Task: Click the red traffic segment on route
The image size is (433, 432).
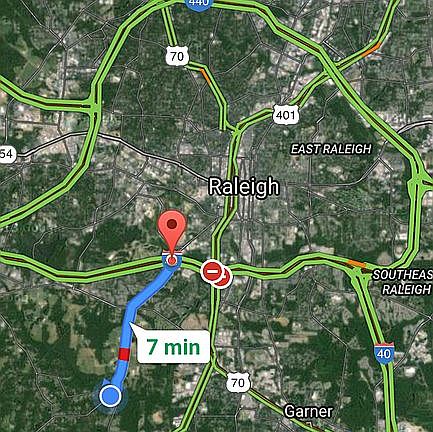Action: [124, 354]
